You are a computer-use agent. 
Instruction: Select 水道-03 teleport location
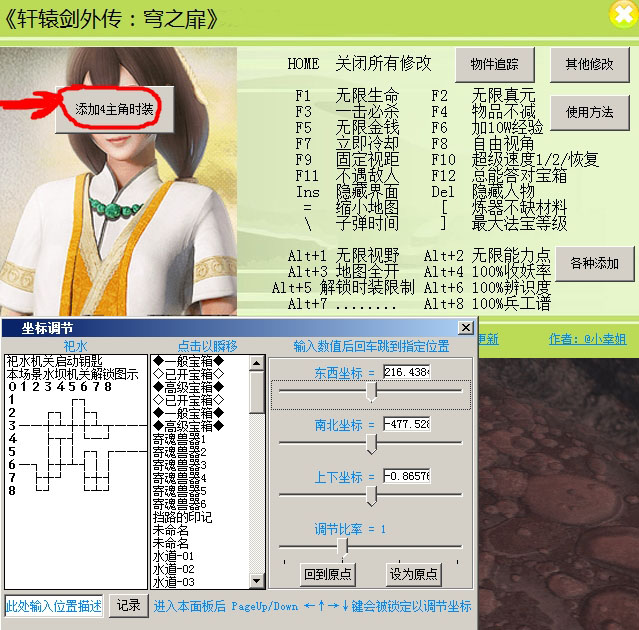click(x=173, y=583)
